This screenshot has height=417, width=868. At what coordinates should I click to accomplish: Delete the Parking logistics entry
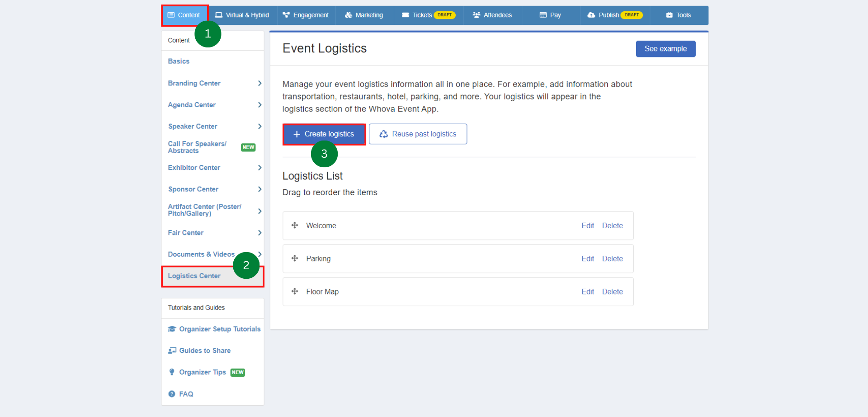pyautogui.click(x=612, y=258)
